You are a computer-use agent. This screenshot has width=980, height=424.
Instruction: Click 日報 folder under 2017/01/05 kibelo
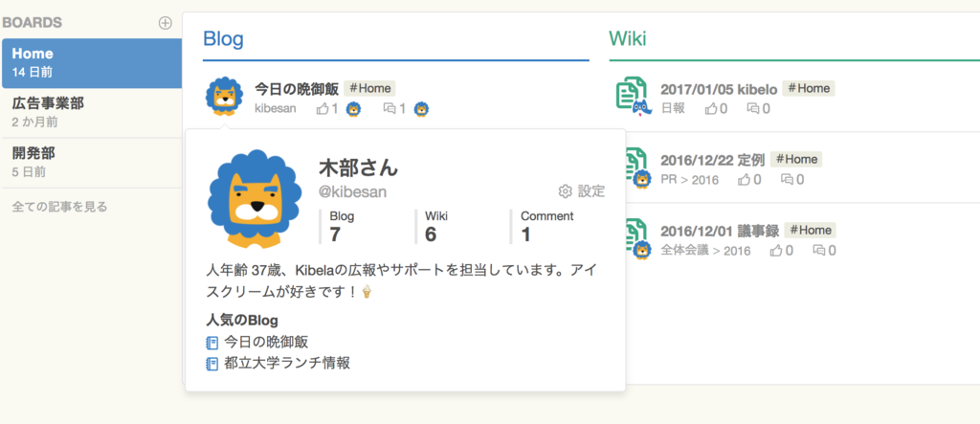click(x=673, y=109)
